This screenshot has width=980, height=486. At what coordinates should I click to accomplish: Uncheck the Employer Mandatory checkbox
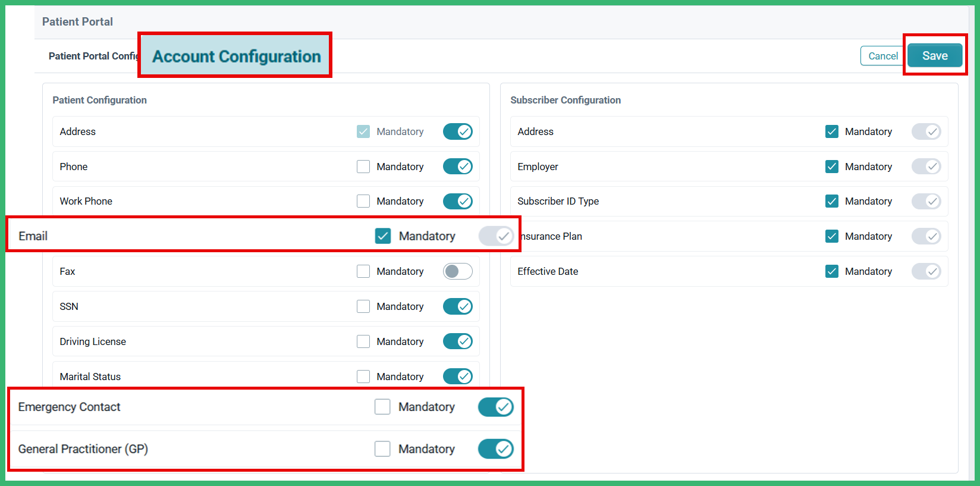coord(832,166)
